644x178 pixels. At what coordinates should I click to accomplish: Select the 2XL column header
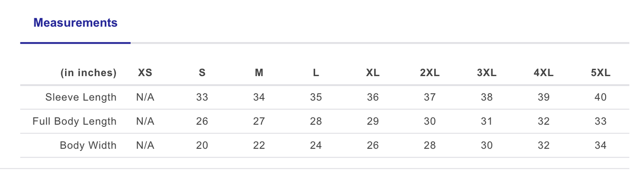pyautogui.click(x=430, y=73)
